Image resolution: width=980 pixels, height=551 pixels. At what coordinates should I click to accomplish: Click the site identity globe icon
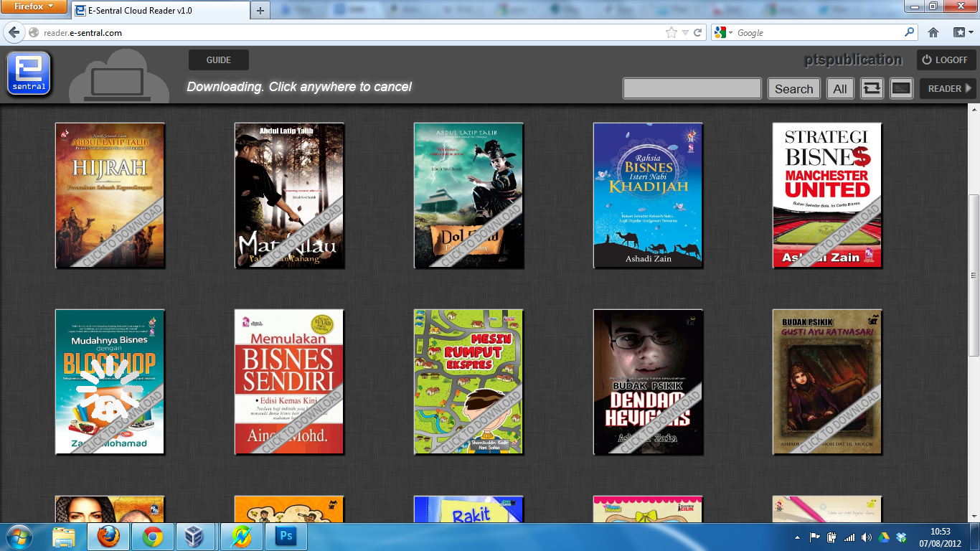(34, 32)
